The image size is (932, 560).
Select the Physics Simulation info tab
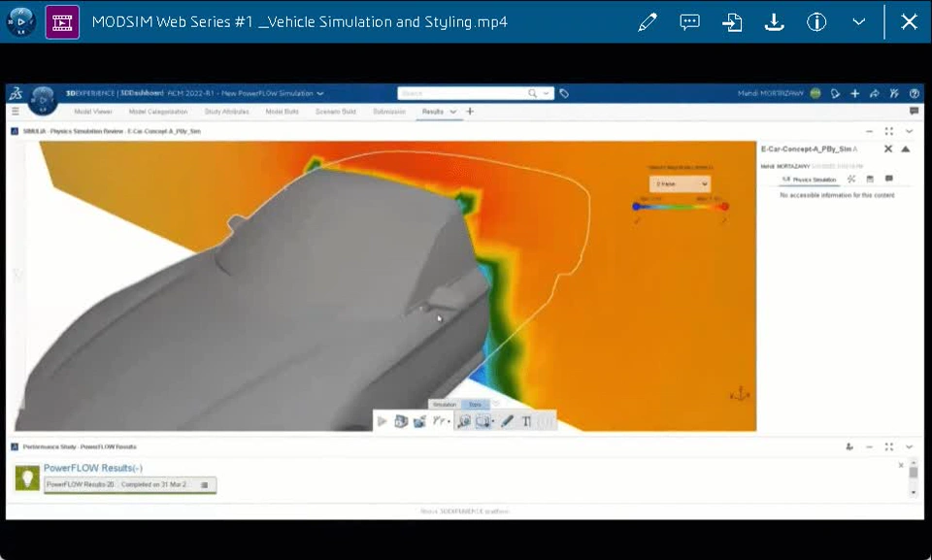tap(810, 179)
